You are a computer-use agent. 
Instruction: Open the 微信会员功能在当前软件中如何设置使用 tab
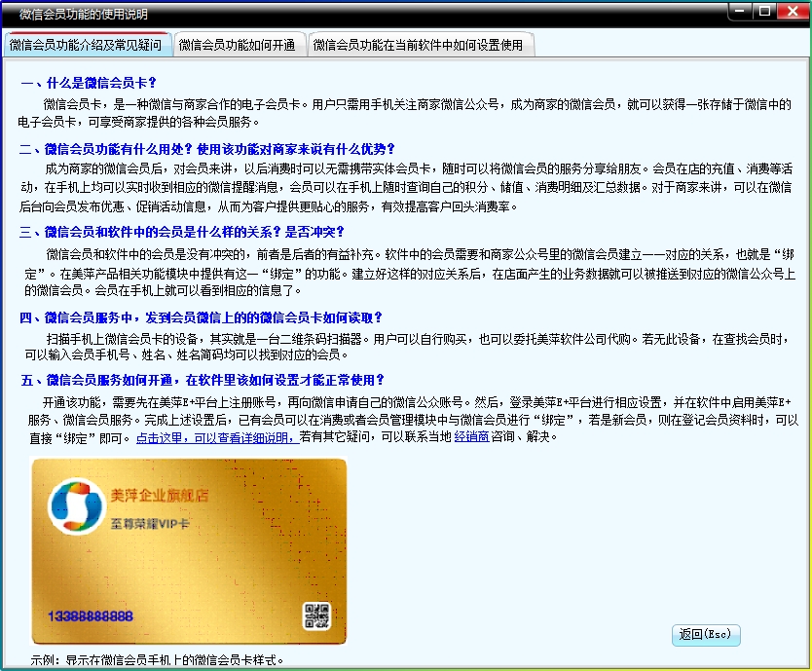[418, 45]
